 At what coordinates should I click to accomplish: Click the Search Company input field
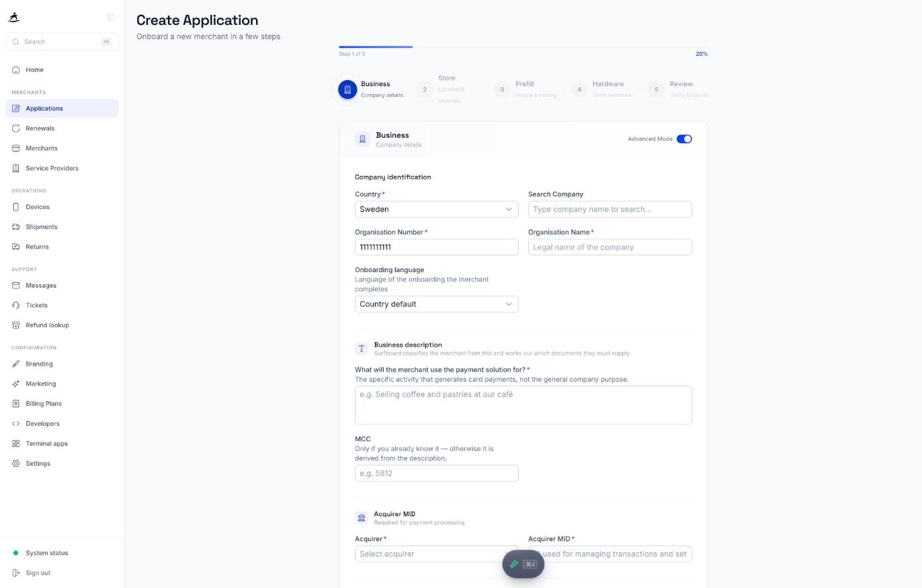[x=610, y=210]
